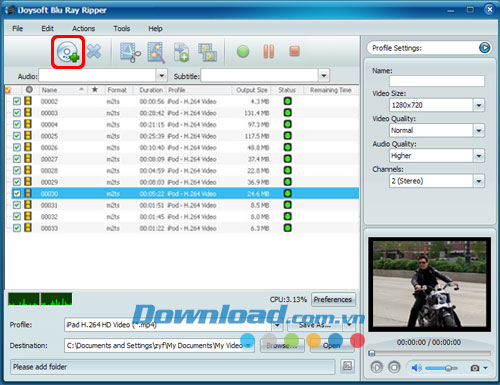Click the Preferences button
Screen dimensions: 500x385
pyautogui.click(x=333, y=299)
